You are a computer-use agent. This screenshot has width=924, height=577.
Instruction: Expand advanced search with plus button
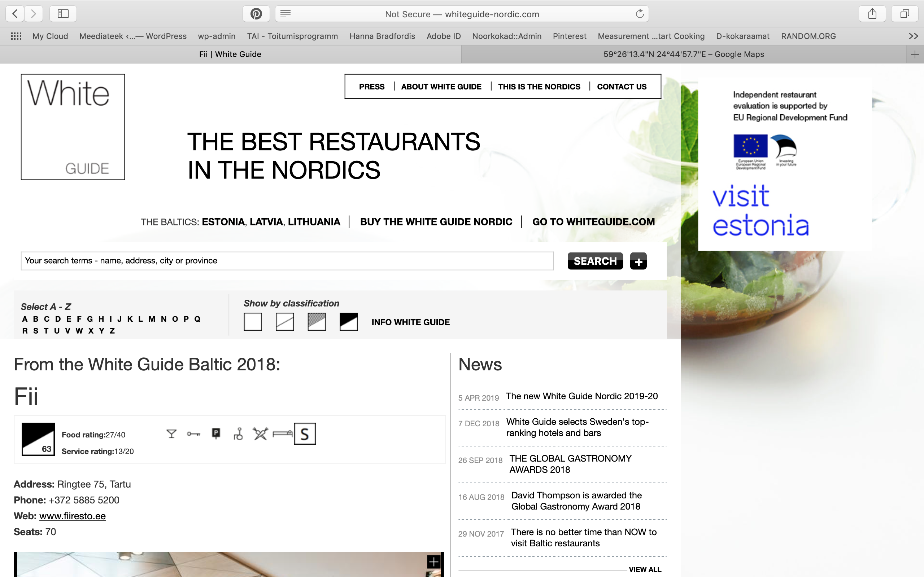pos(638,261)
